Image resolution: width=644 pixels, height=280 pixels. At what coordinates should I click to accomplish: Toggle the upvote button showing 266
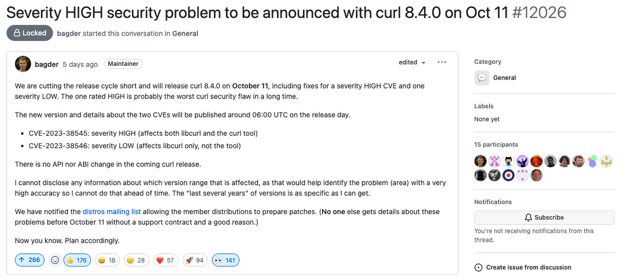pos(30,260)
